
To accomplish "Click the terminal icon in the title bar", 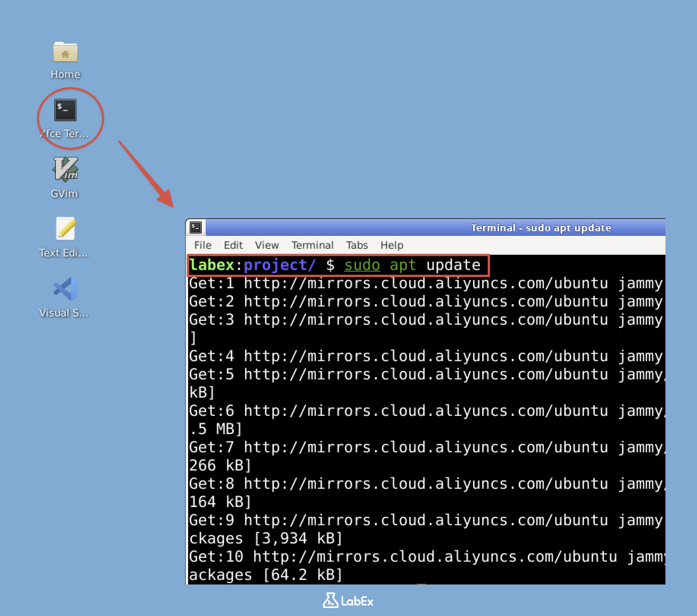I will [x=196, y=227].
